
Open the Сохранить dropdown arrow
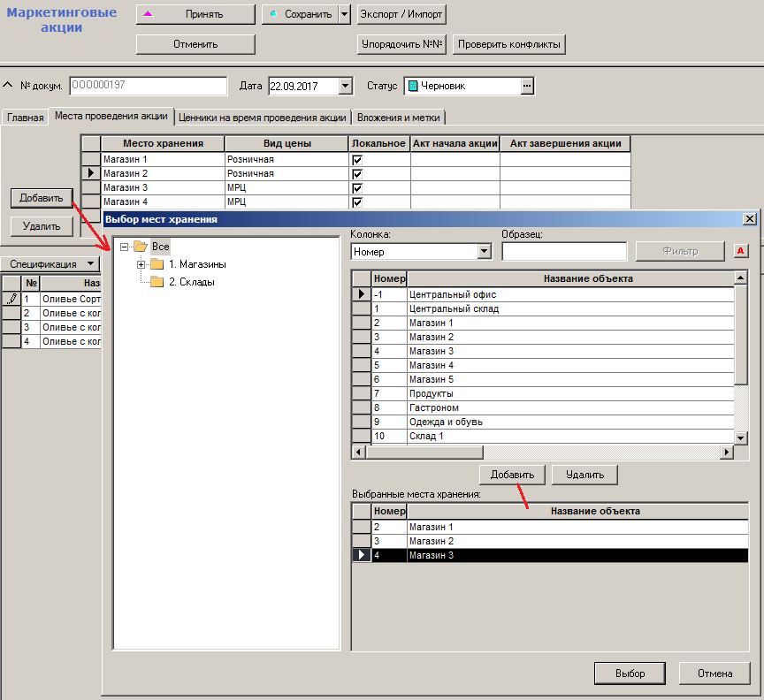(345, 14)
